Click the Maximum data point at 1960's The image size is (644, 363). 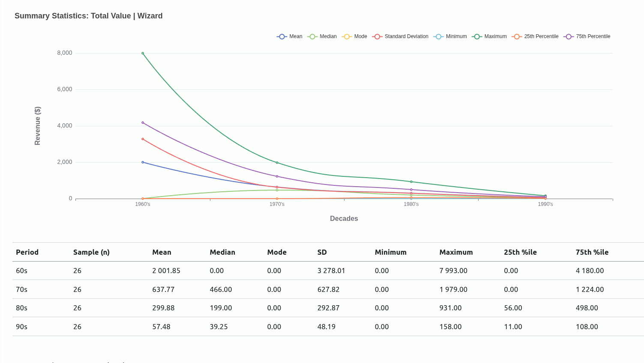(143, 54)
